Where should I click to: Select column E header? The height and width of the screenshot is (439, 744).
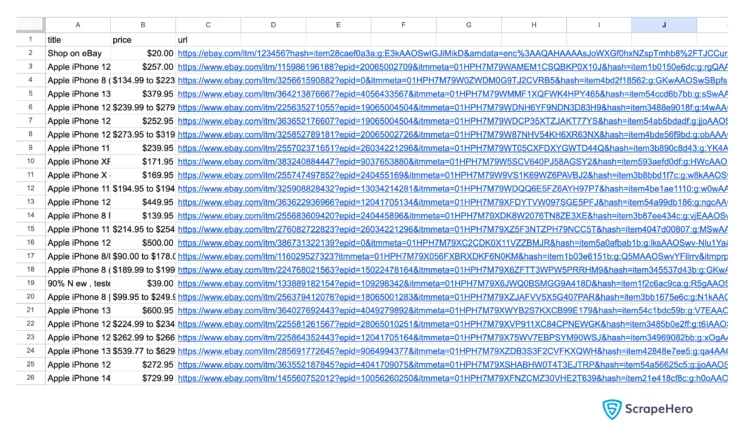[338, 25]
